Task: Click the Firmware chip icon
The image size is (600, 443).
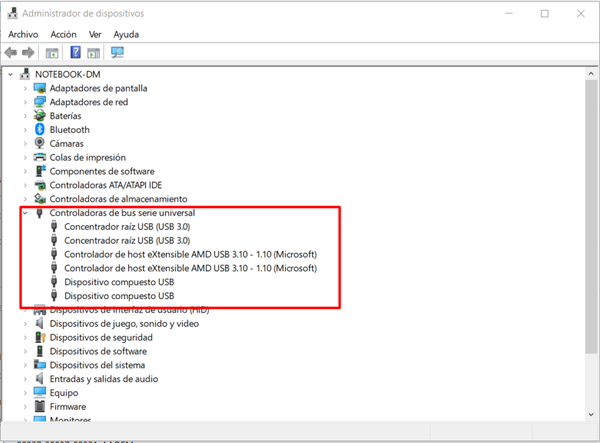Action: 40,406
